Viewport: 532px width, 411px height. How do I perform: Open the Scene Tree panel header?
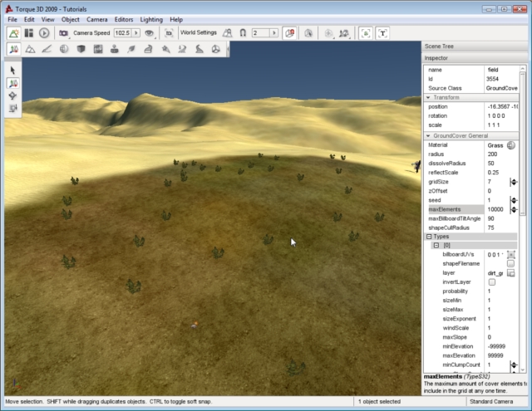point(439,46)
